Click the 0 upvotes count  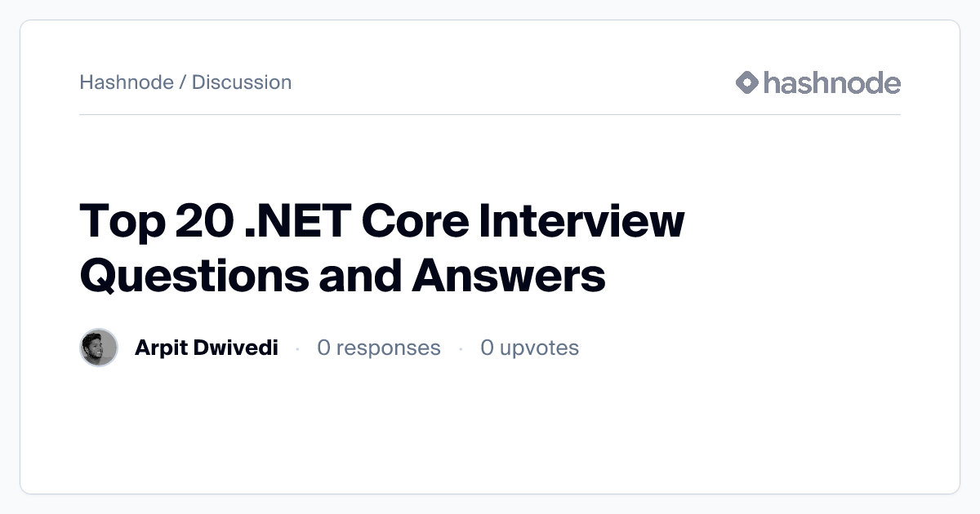[x=529, y=348]
